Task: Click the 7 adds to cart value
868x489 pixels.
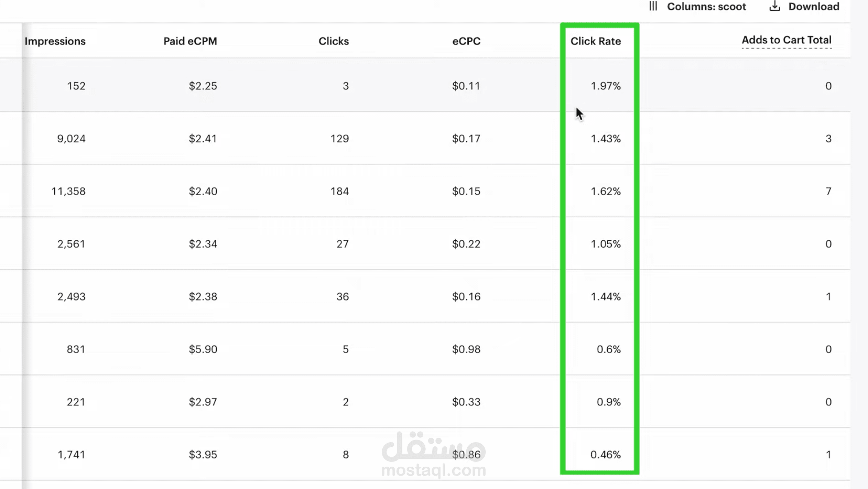Action: pos(828,191)
